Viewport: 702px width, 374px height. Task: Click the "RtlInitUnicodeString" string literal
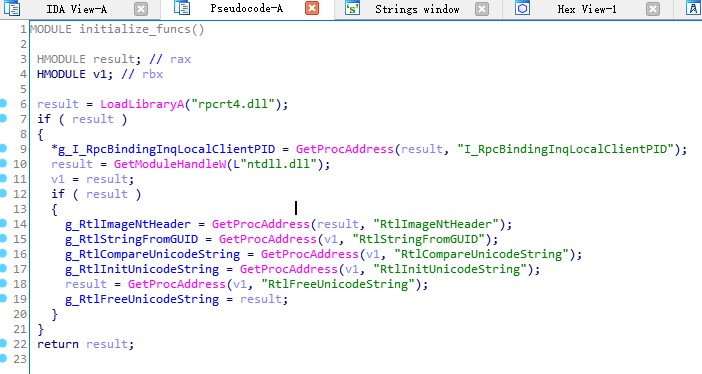pos(450,269)
